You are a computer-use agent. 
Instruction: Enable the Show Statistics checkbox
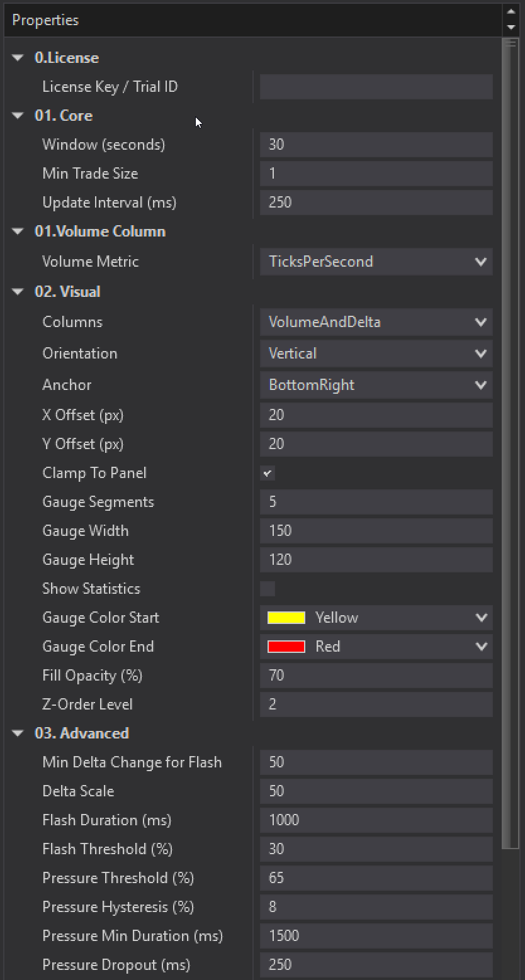pyautogui.click(x=268, y=589)
